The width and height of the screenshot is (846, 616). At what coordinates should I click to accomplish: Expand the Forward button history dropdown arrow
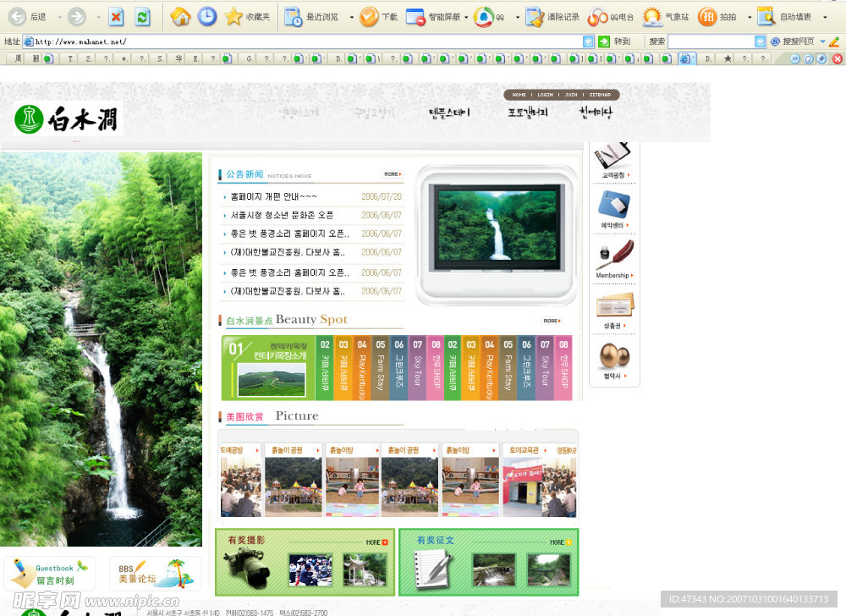pos(98,17)
